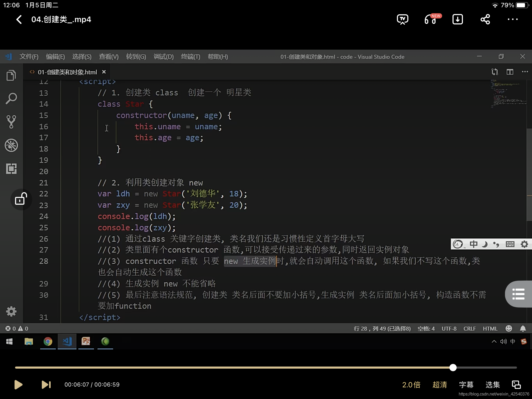Screen dimensions: 532x399
Task: Change encoding via UTF-8
Action: pos(449,329)
